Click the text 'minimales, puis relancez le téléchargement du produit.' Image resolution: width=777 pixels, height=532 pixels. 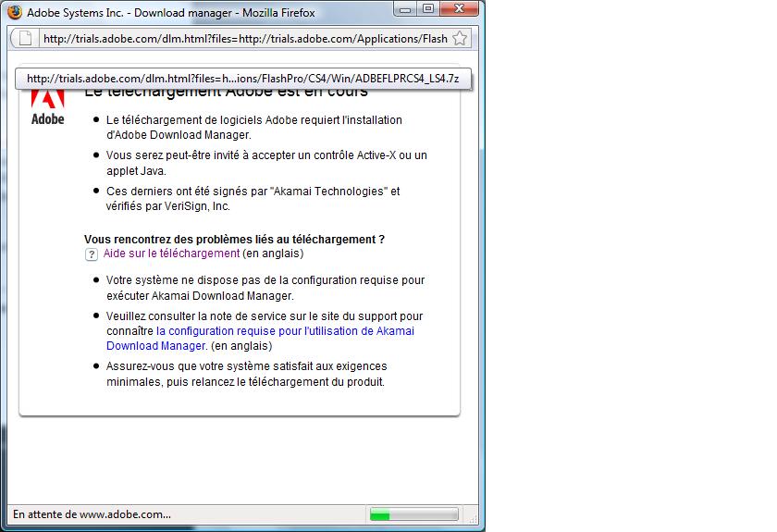pyautogui.click(x=245, y=382)
